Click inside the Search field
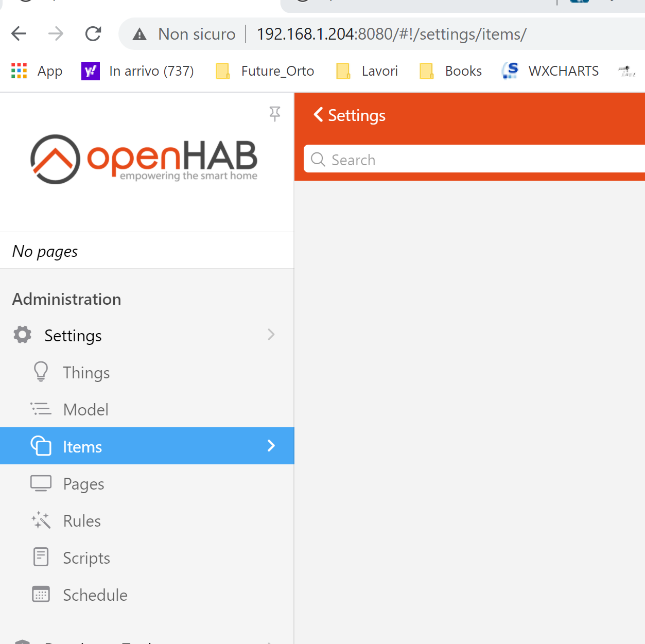Image resolution: width=645 pixels, height=644 pixels. tap(438, 160)
